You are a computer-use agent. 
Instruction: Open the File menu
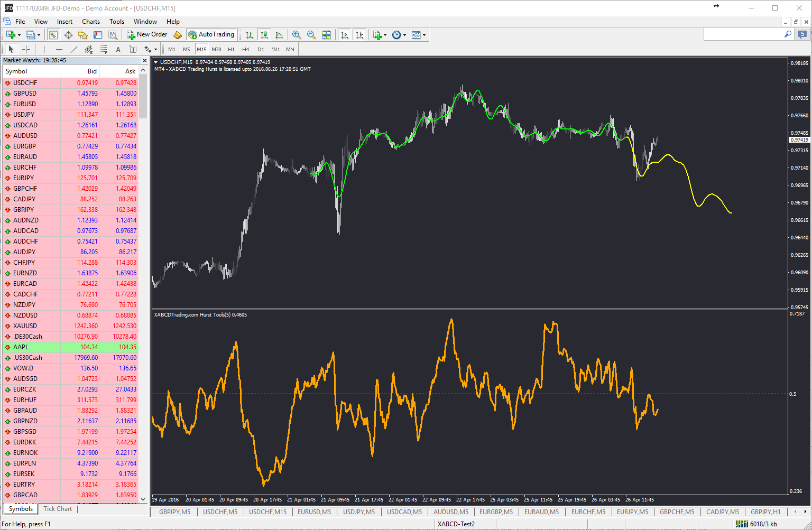click(x=20, y=22)
